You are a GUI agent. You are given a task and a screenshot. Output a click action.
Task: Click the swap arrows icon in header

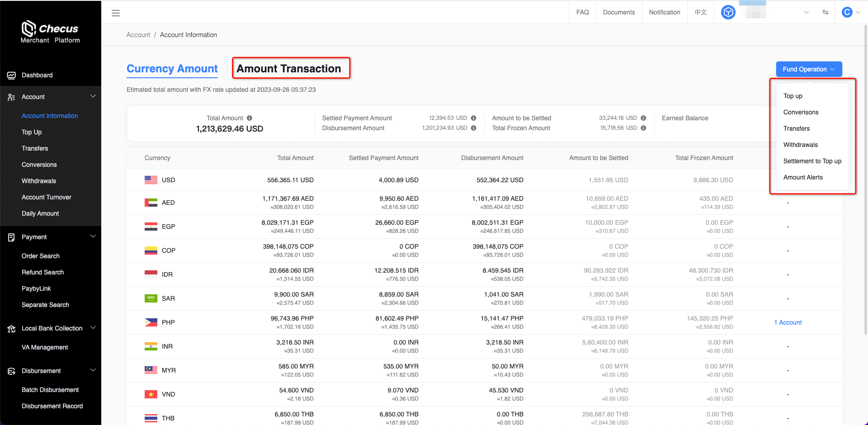pos(825,12)
